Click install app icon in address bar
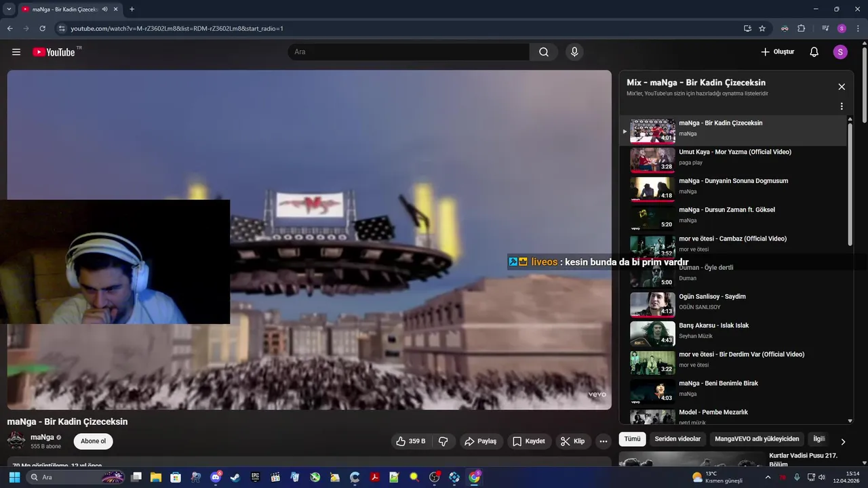Viewport: 868px width, 488px height. (x=747, y=28)
